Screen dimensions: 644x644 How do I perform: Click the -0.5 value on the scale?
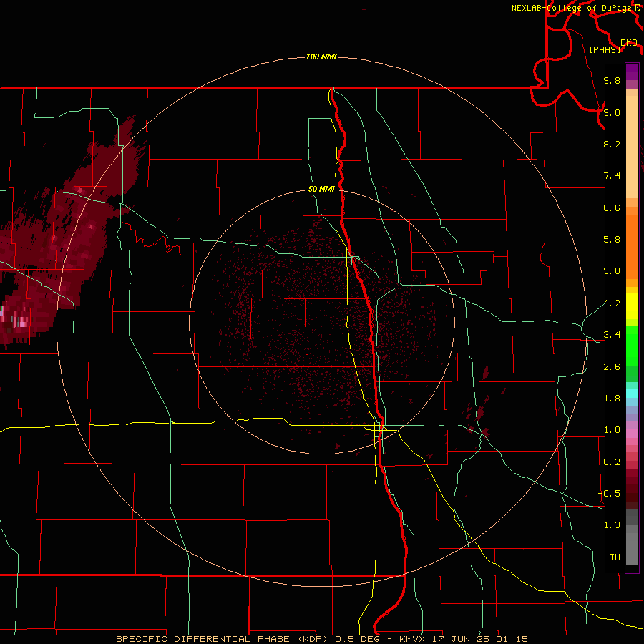click(x=609, y=494)
